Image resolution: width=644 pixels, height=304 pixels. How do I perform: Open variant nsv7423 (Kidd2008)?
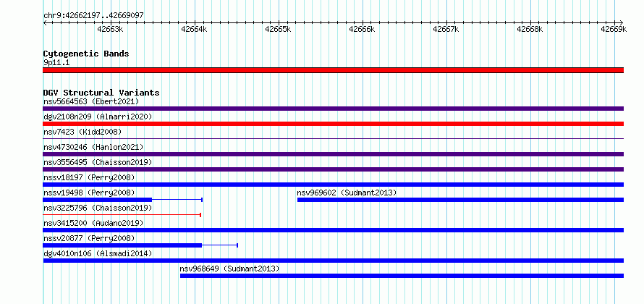tap(82, 132)
